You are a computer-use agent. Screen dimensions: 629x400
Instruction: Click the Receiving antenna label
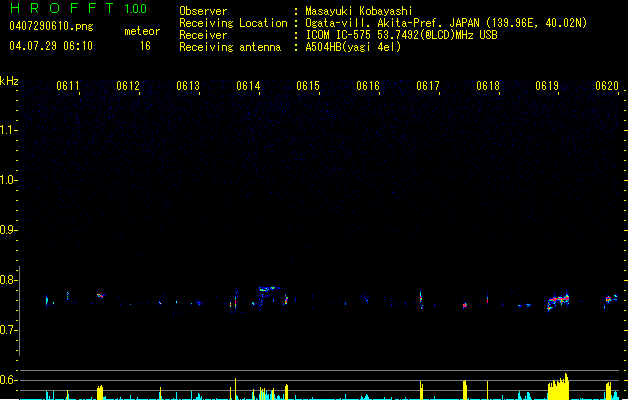point(230,47)
